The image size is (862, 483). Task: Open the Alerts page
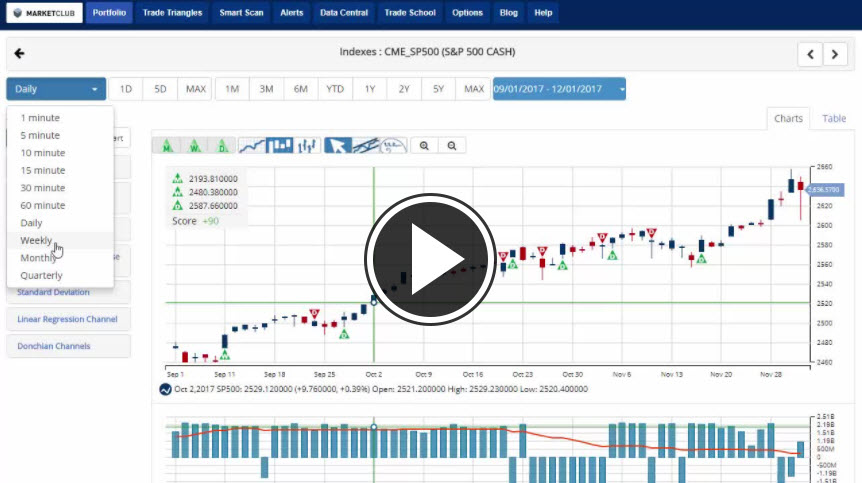[291, 13]
